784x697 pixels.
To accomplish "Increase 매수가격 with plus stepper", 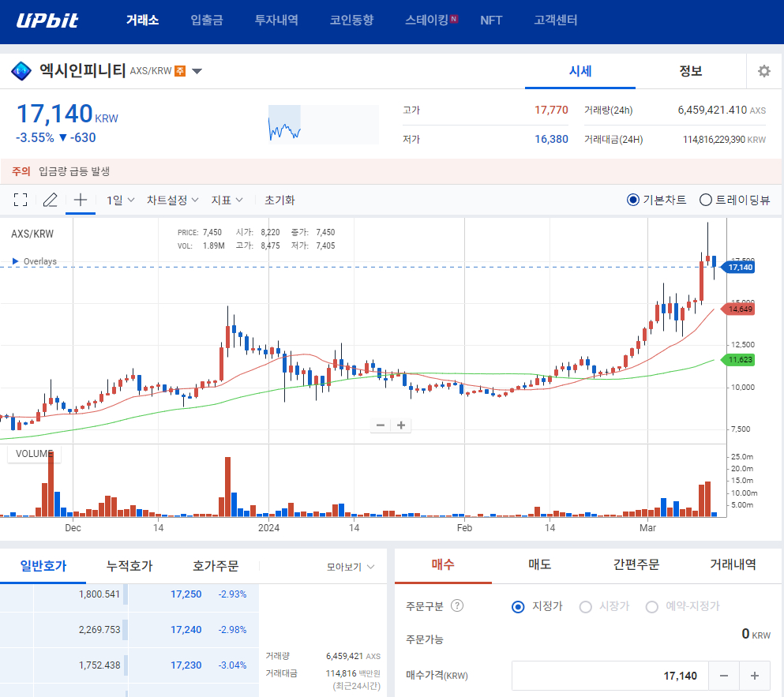I will 755,676.
